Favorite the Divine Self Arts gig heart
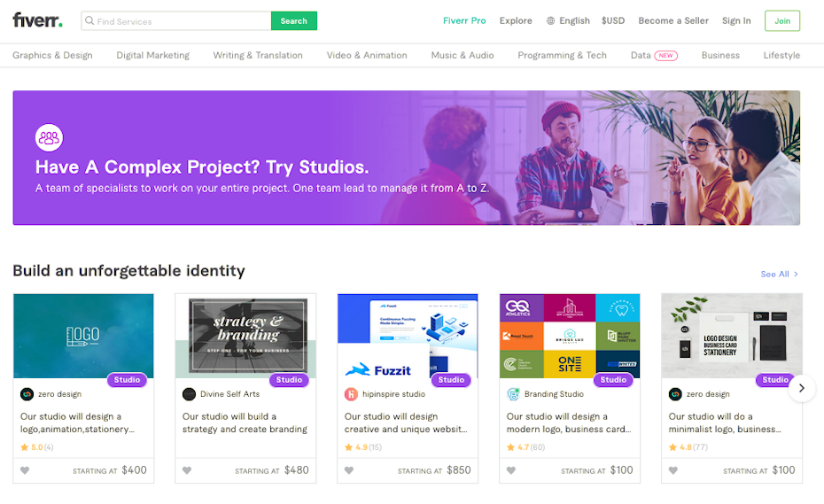Screen dimensions: 824x504 pyautogui.click(x=187, y=470)
